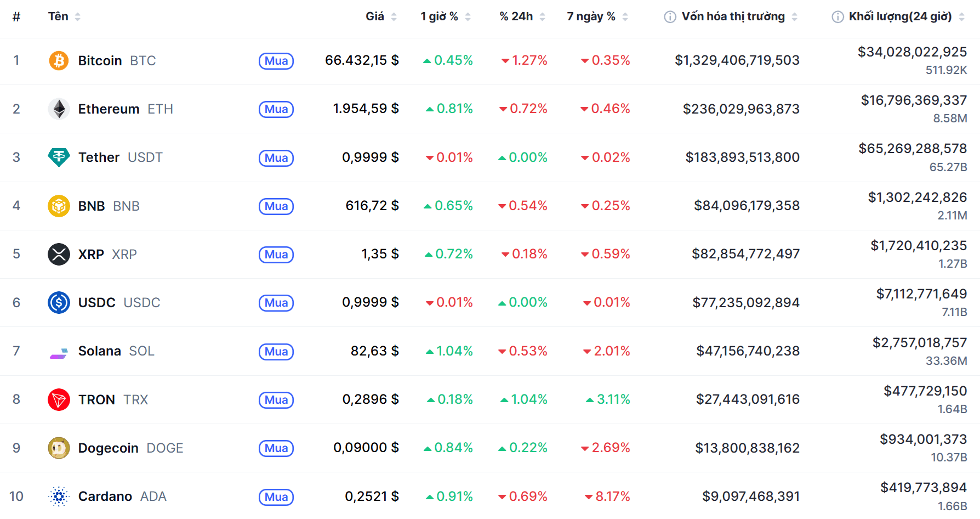Sort by the % 24h column arrows
The image size is (980, 519).
(x=542, y=17)
